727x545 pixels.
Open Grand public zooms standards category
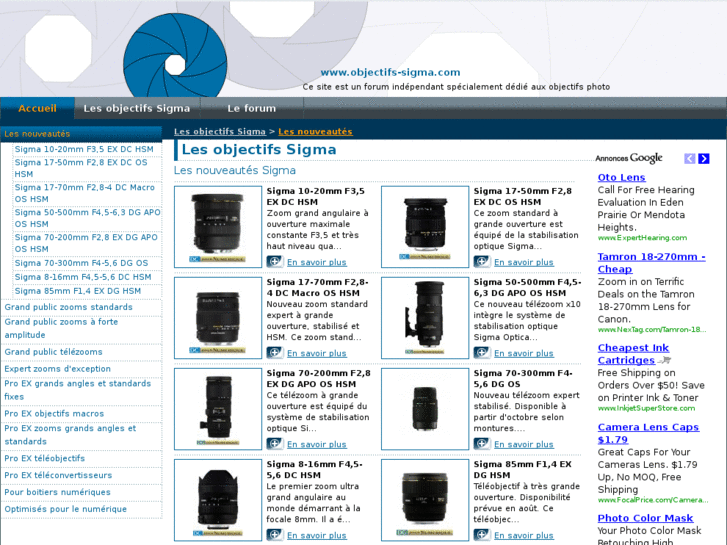point(69,307)
